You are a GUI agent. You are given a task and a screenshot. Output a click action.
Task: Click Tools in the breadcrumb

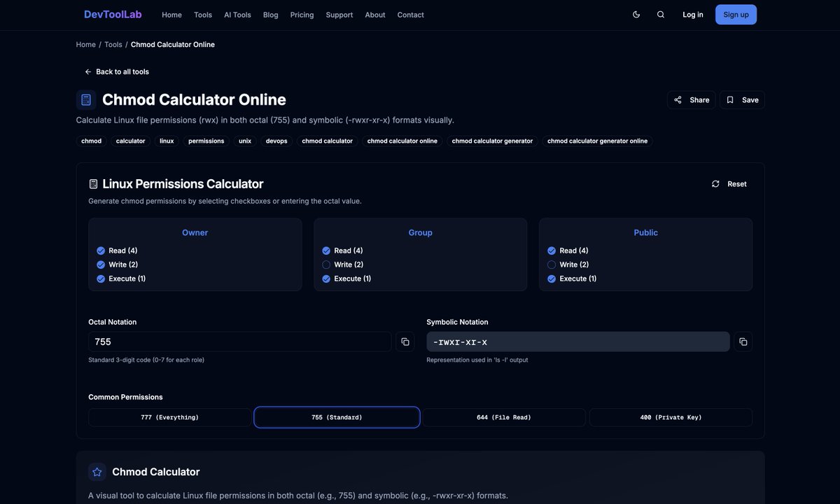click(x=113, y=45)
